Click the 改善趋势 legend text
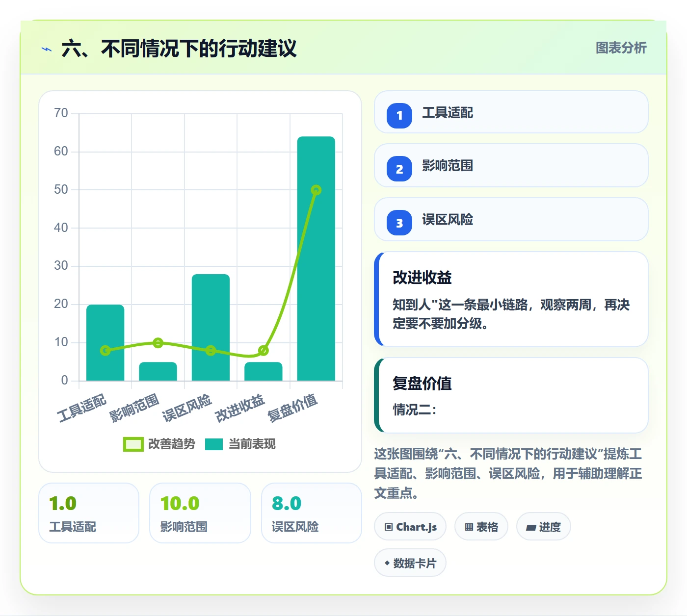This screenshot has height=616, width=687. coord(172,444)
